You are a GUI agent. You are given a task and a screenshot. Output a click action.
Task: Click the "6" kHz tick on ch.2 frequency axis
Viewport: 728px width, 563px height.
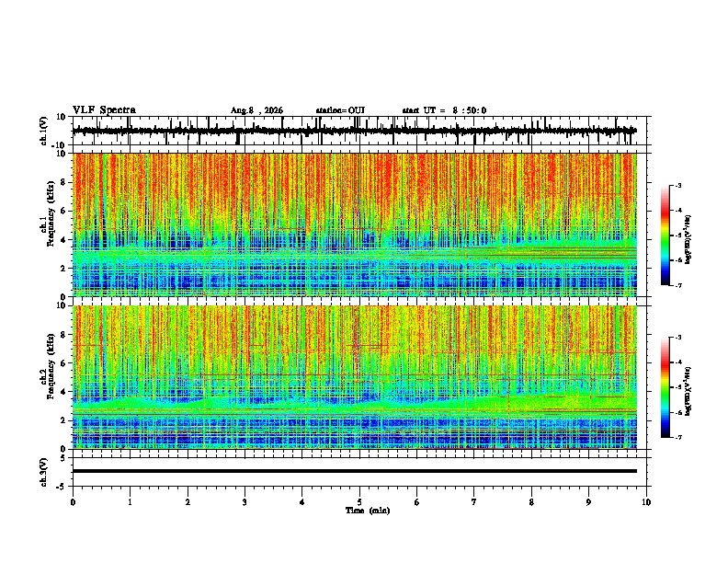click(x=64, y=363)
